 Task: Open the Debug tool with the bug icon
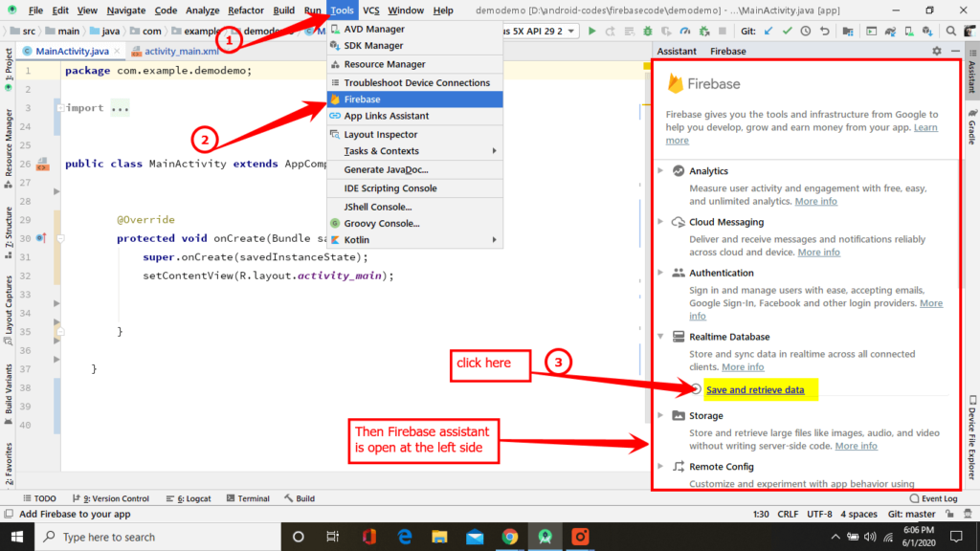[650, 30]
